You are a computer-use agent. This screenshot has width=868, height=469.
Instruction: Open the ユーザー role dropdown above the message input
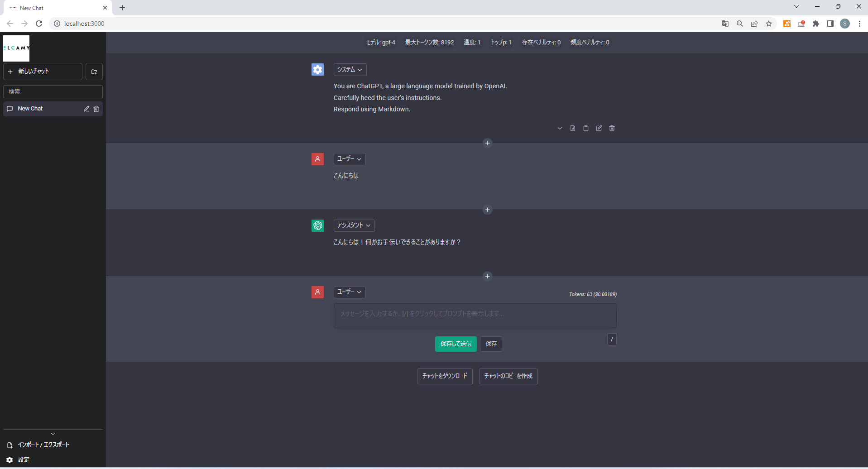pyautogui.click(x=349, y=292)
